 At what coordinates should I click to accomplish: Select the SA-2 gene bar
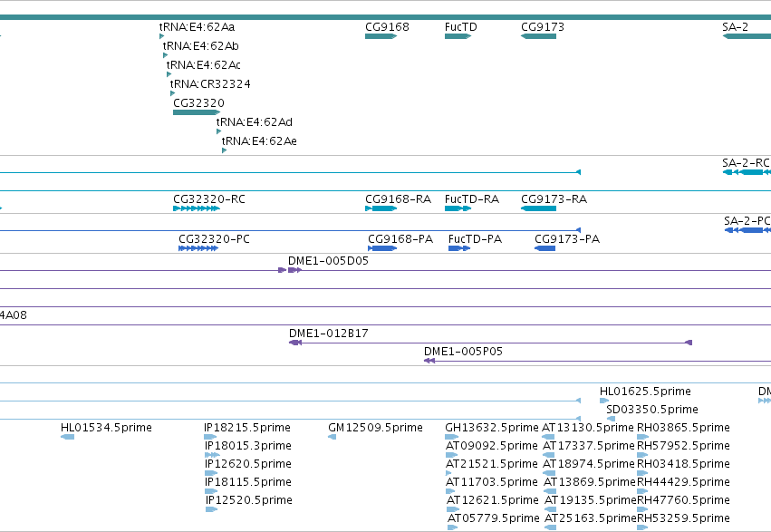(x=747, y=36)
